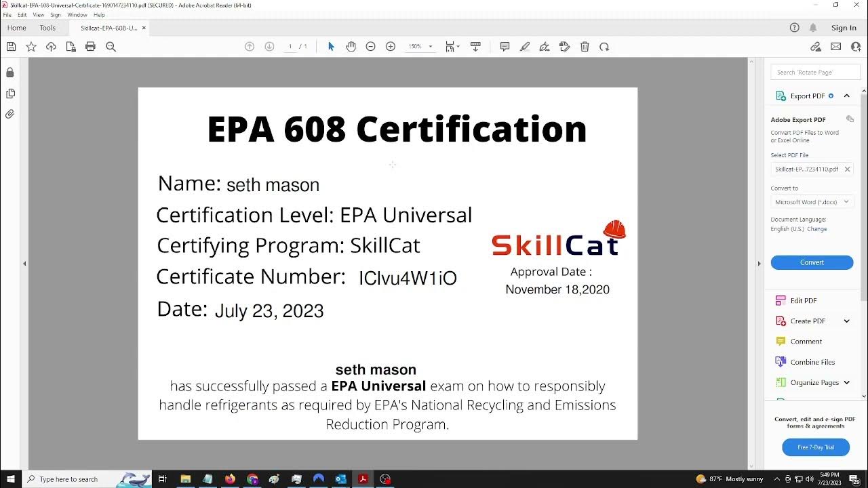This screenshot has width=868, height=488.
Task: Open the security lock panel
Action: [9, 73]
